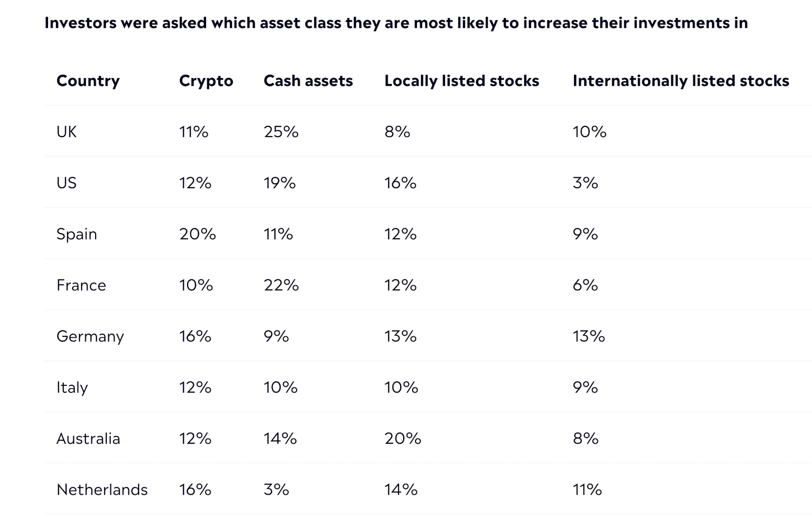The image size is (812, 518).
Task: Select the UK row label
Action: click(x=66, y=132)
